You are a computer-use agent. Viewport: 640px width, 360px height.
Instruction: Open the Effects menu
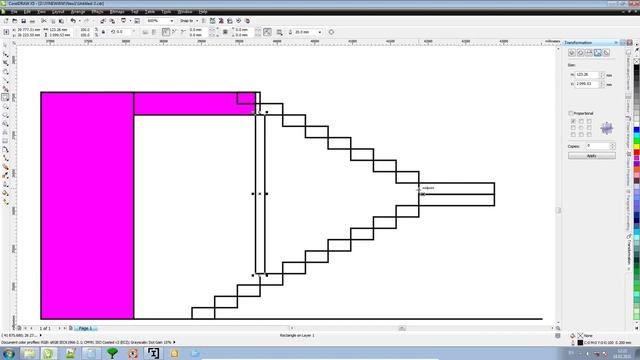97,12
